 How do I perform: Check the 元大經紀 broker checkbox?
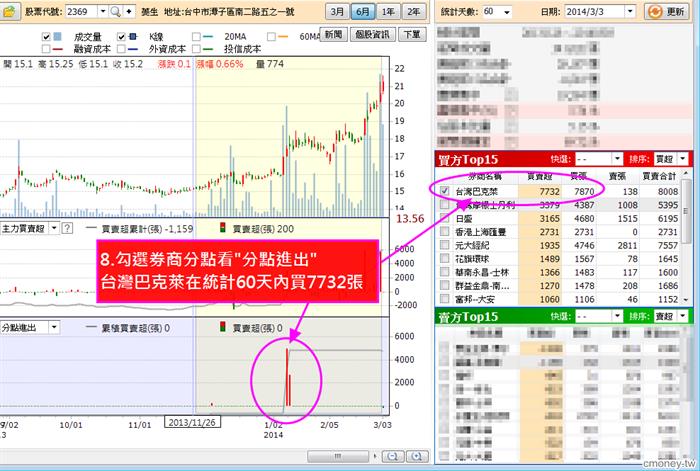coord(445,245)
